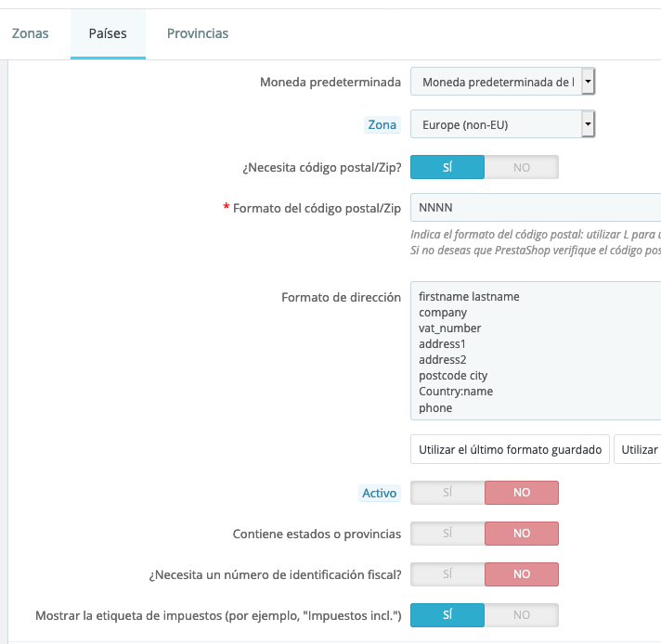
Task: Click the partially visible second Utilizar button
Action: 638,450
